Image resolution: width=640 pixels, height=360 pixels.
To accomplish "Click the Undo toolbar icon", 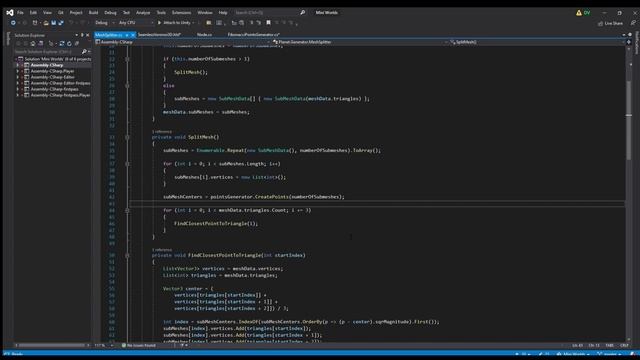I will [71, 23].
